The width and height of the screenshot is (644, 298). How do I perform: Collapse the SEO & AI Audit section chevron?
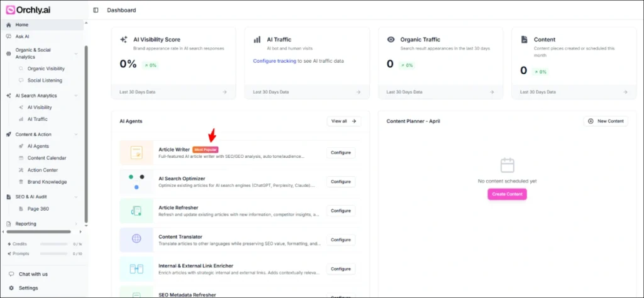(x=76, y=197)
